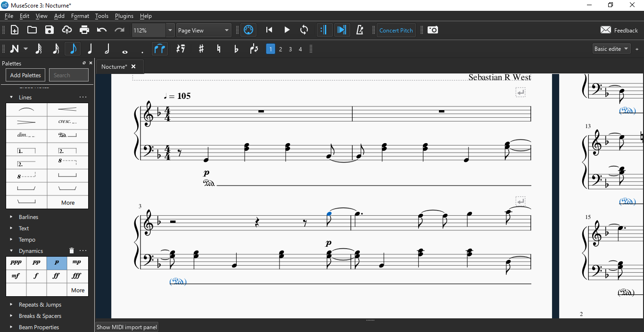Screen dimensions: 644x332
Task: Click the Add Palettes button
Action: point(25,75)
